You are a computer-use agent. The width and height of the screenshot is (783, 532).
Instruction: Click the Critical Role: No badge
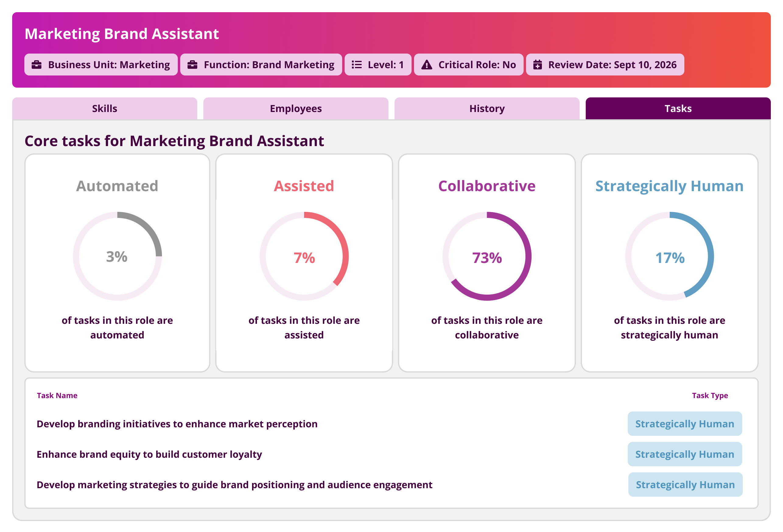click(469, 65)
